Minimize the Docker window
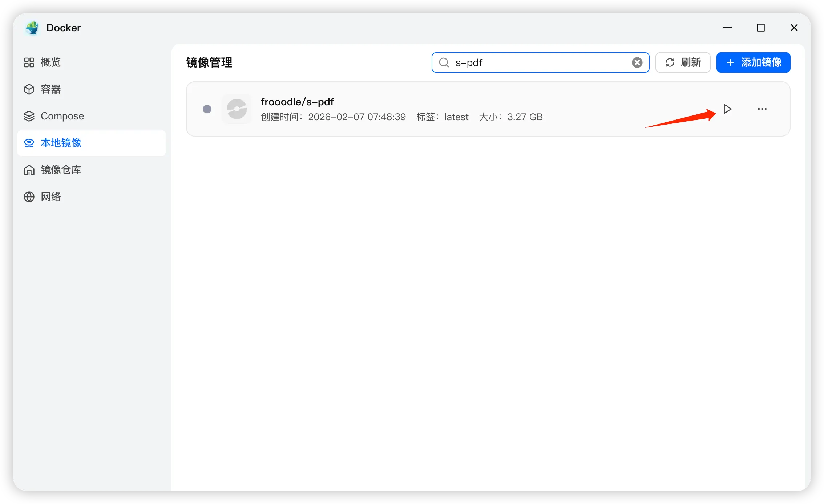The image size is (824, 504). tap(727, 28)
